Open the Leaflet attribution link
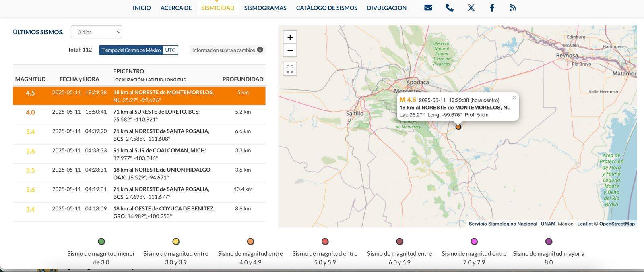This screenshot has width=644, height=272. point(585,224)
